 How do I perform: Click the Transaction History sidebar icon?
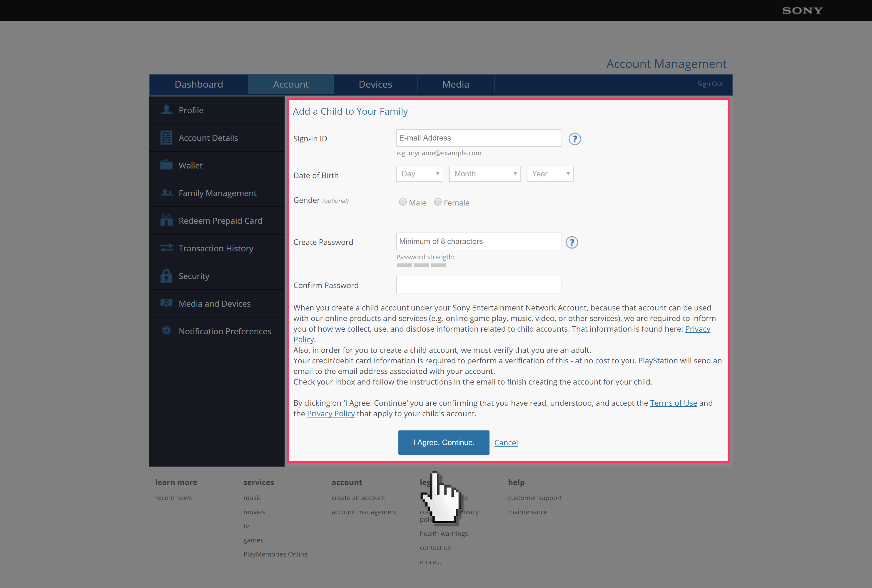pos(167,248)
